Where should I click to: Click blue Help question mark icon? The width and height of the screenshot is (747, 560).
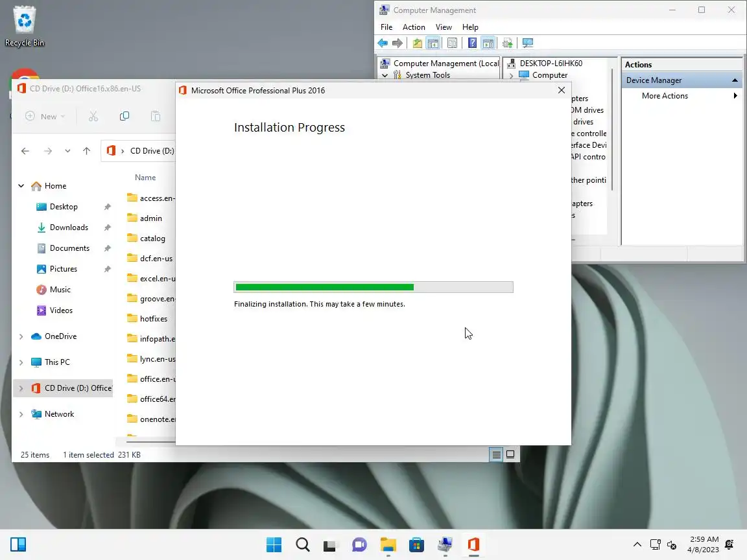tap(472, 43)
